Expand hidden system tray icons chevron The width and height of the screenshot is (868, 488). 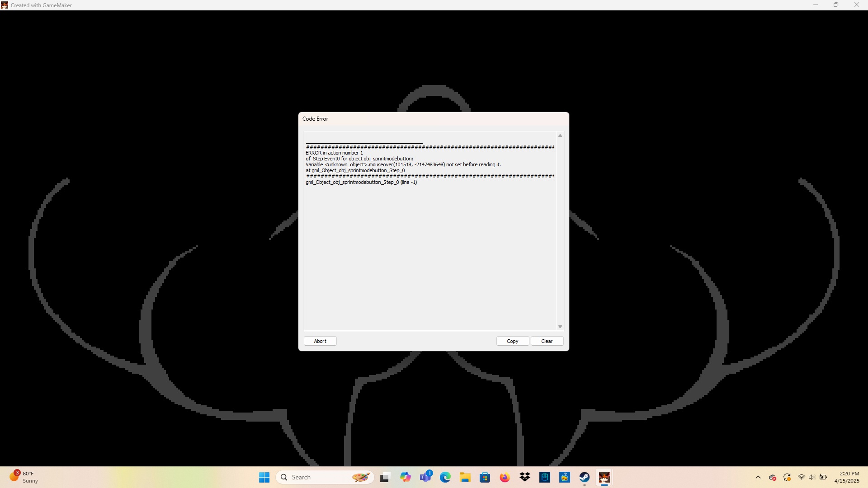(758, 477)
